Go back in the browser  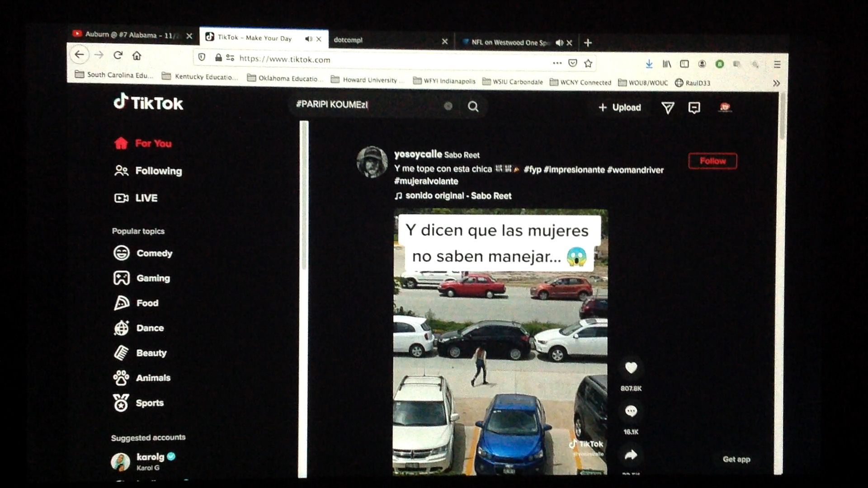pos(79,55)
